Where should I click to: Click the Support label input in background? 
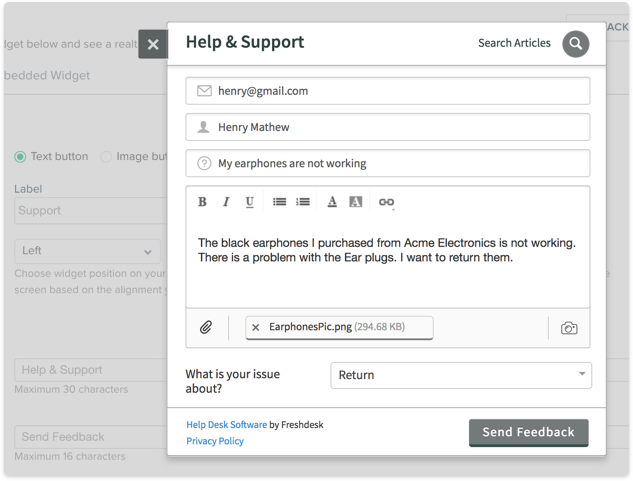[91, 210]
